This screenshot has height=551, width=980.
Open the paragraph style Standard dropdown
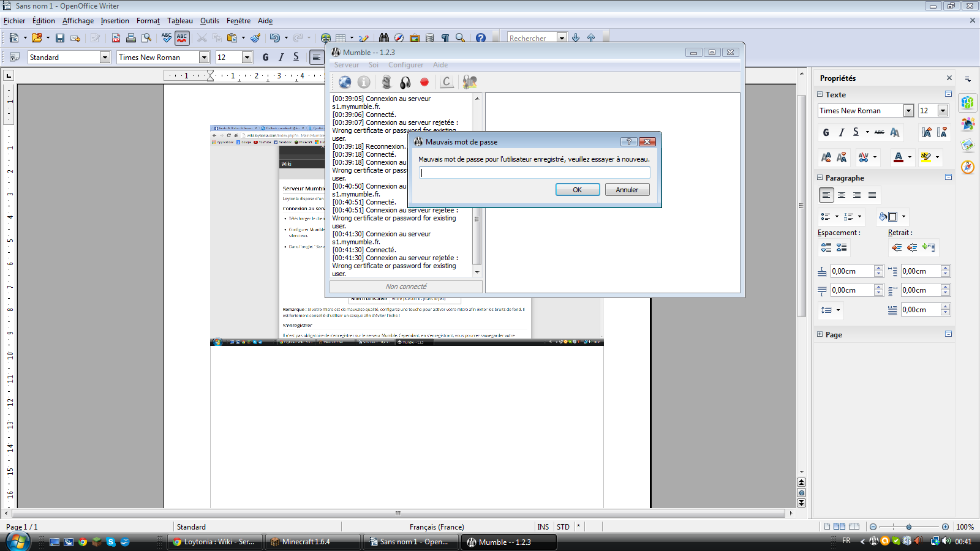(105, 57)
